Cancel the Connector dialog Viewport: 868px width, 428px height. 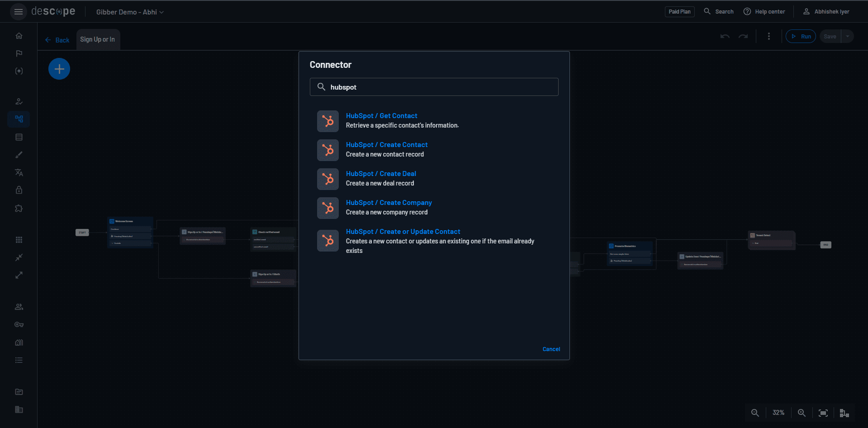[551, 349]
